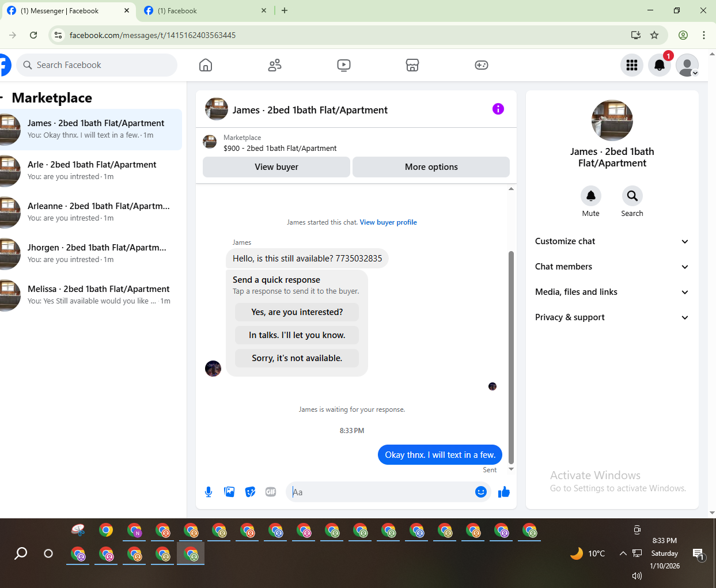Screen dimensions: 716x588
Task: Click the conversation header avatar for James
Action: click(217, 109)
